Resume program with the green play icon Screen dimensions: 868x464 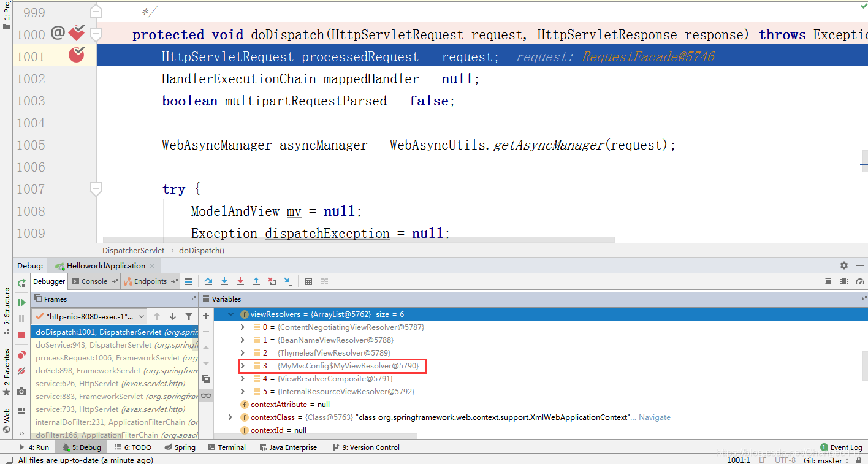21,302
